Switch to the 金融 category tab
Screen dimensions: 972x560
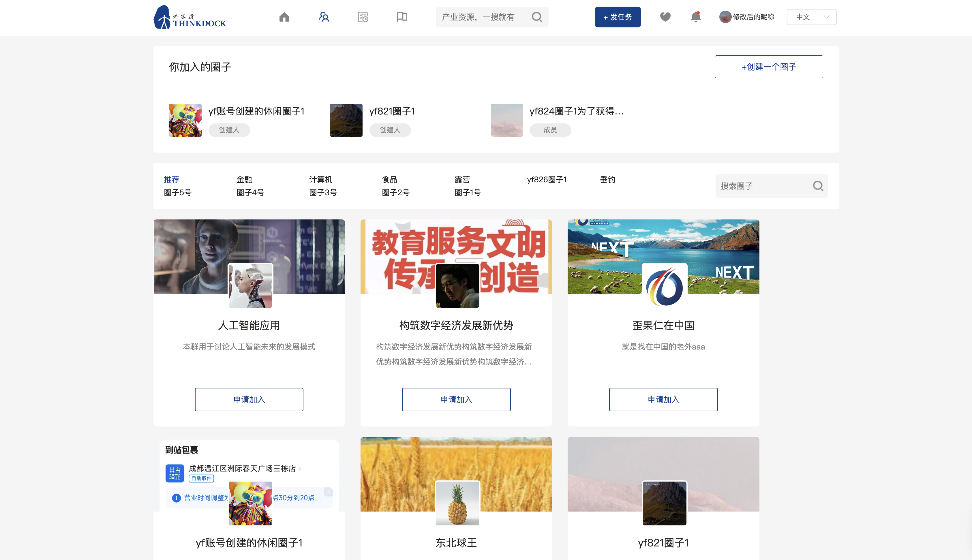(244, 180)
